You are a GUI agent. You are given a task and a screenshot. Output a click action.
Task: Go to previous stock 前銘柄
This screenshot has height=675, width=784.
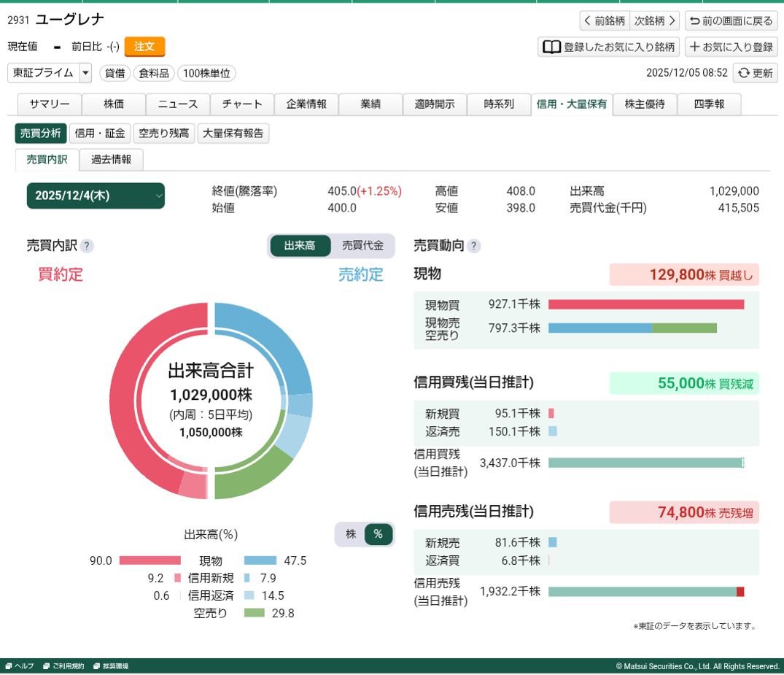pyautogui.click(x=604, y=20)
